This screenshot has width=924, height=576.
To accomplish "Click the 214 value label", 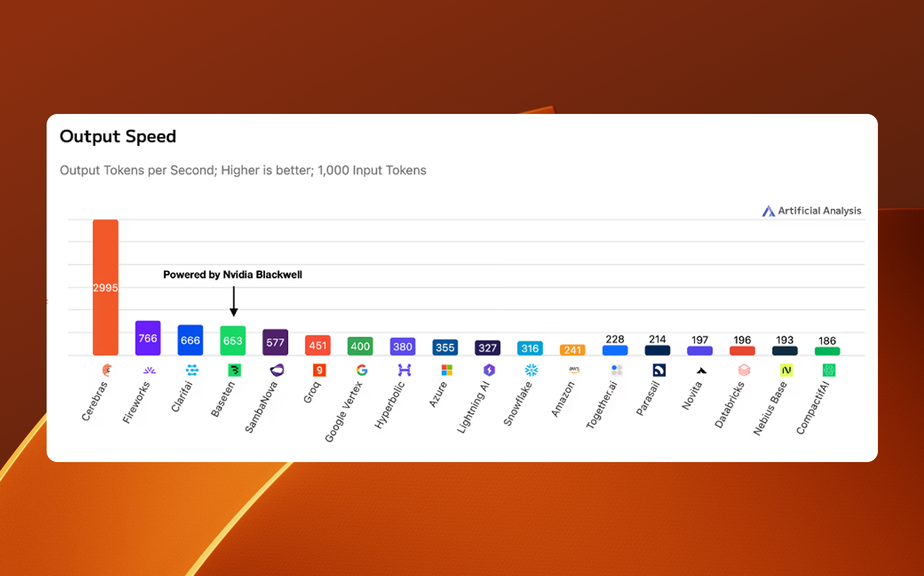I will pos(657,339).
